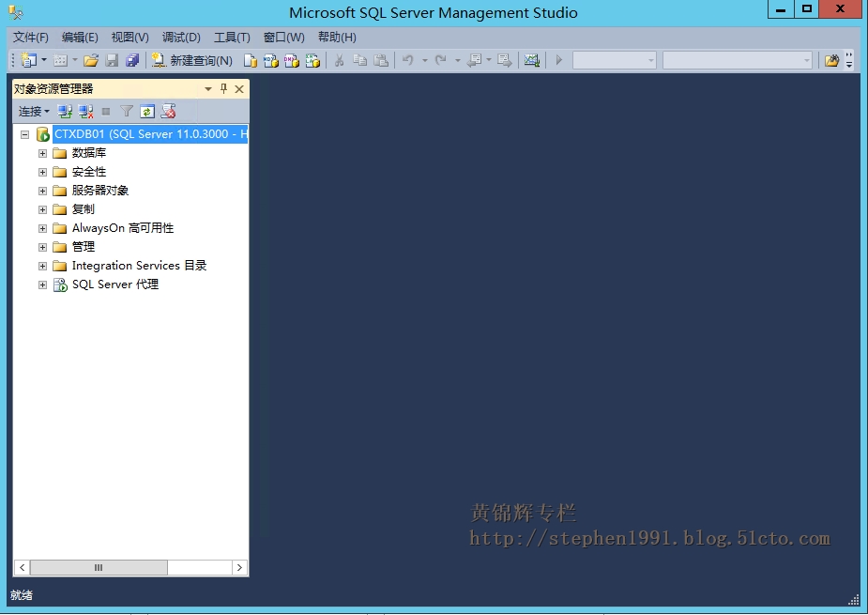Viewport: 868px width, 615px height.
Task: Click the horizontal scrollbar thumb in Object Explorer
Action: (99, 567)
